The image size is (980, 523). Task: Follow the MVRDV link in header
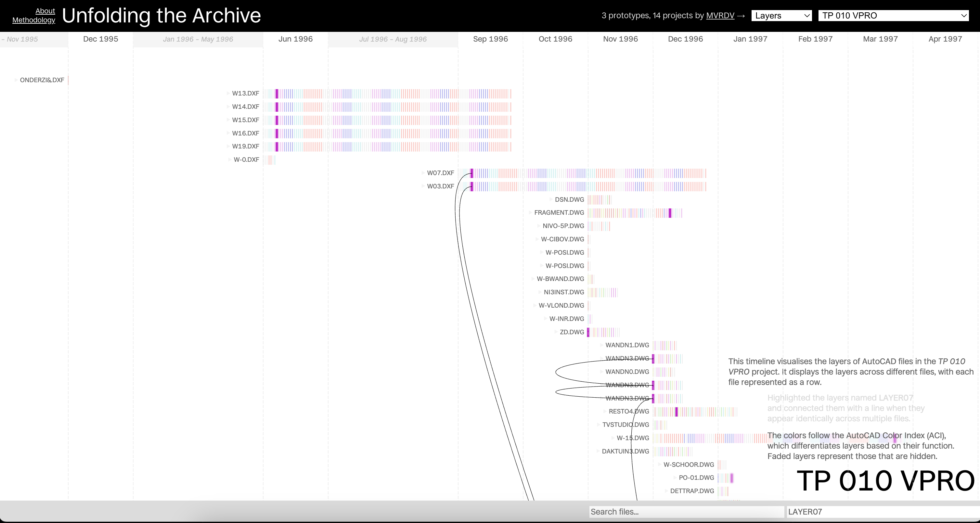click(x=720, y=16)
